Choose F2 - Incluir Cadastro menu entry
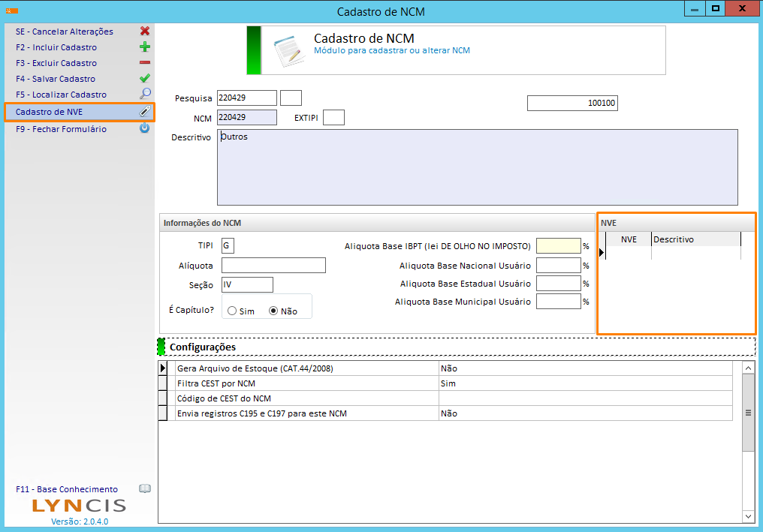This screenshot has height=532, width=763. click(x=56, y=47)
